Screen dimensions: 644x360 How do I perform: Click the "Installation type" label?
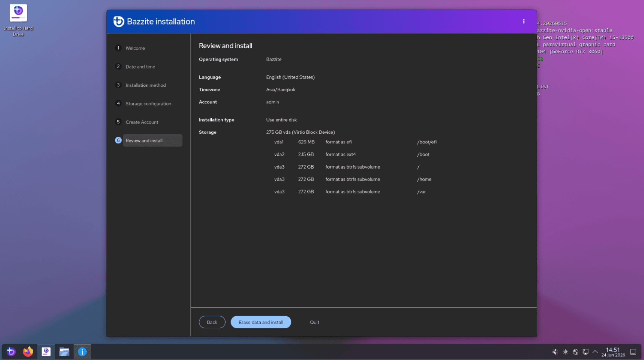coord(216,120)
